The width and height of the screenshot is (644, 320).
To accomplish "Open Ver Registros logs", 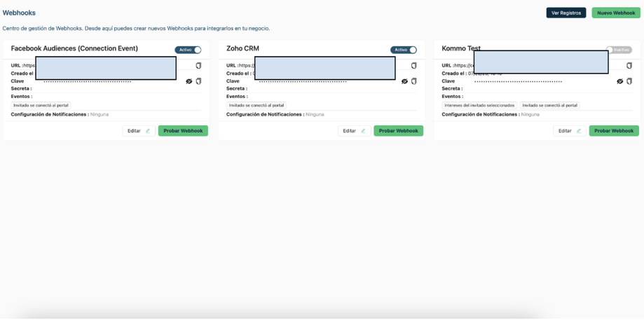I will click(566, 13).
